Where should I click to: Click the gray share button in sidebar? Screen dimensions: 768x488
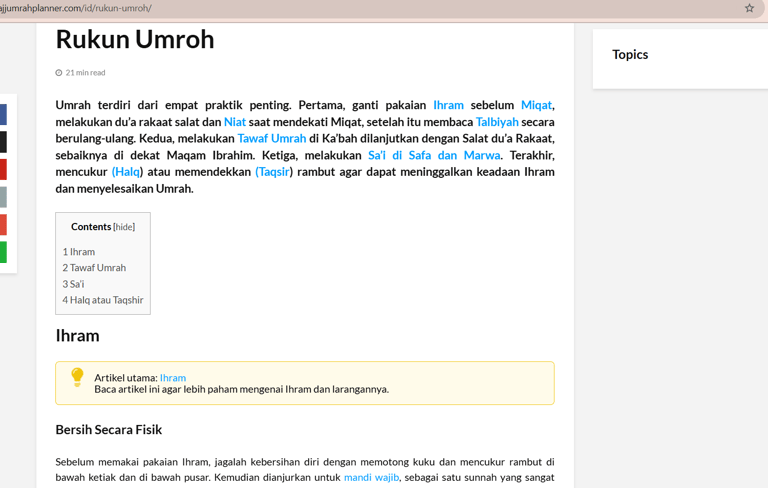point(3,197)
